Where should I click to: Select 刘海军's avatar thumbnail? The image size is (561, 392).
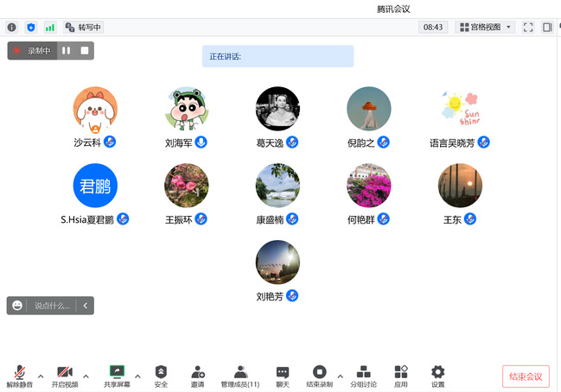[x=186, y=109]
